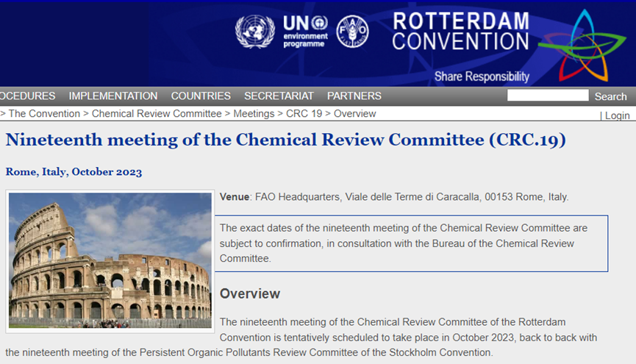The width and height of the screenshot is (636, 364).
Task: Click the colorful star Rotterdam Convention emblem
Action: [584, 45]
